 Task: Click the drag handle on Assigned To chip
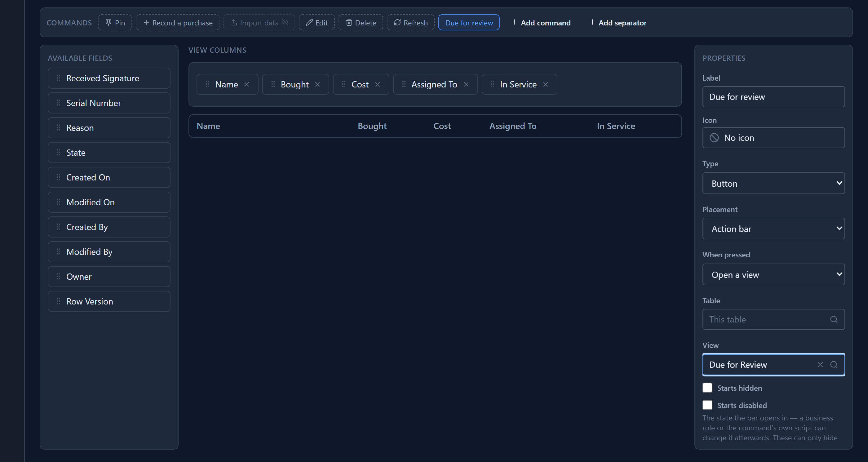[404, 84]
